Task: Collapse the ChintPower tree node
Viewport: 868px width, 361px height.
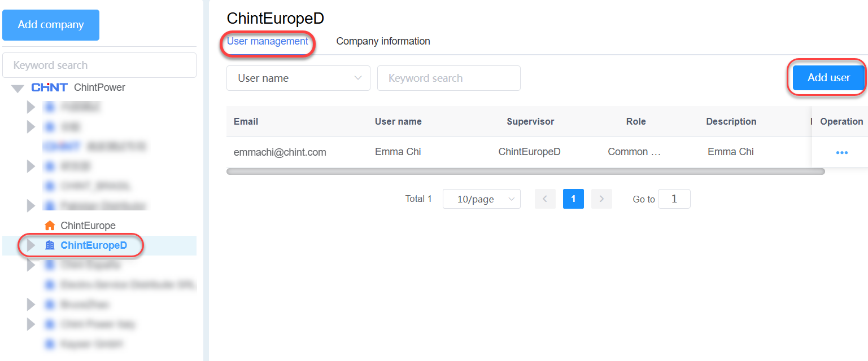Action: click(18, 88)
